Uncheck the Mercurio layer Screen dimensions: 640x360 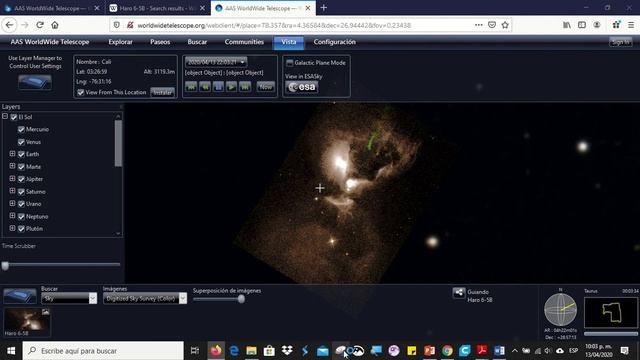[x=21, y=129]
